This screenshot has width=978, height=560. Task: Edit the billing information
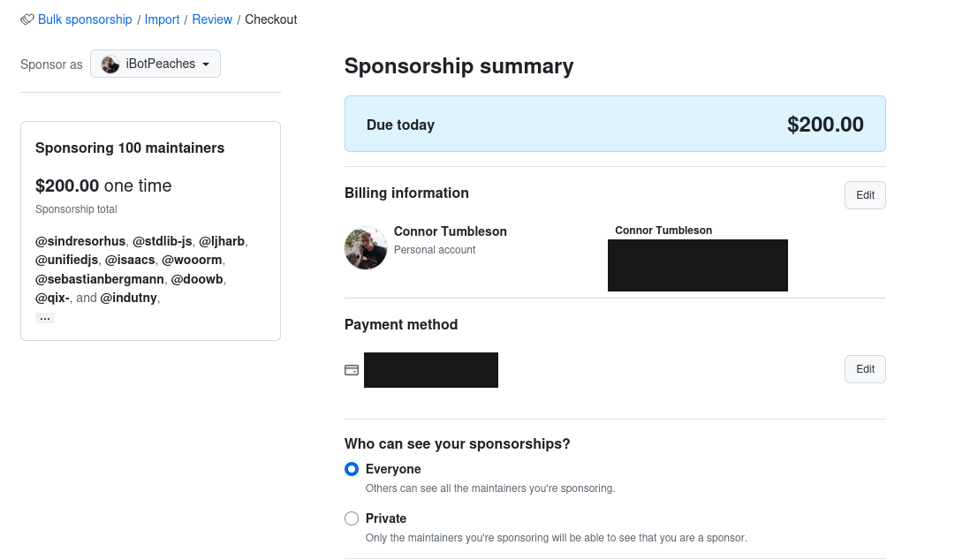point(865,195)
